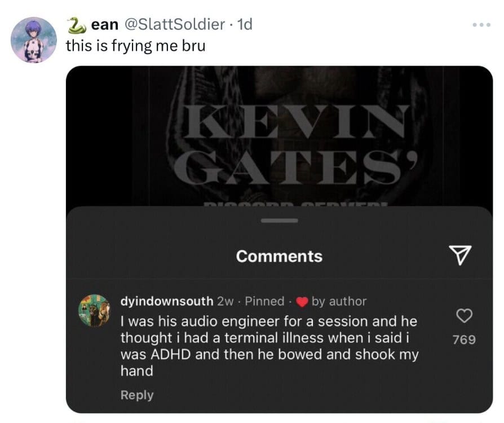View the 769 likes count
Screen dimensions: 504x423
click(x=463, y=340)
